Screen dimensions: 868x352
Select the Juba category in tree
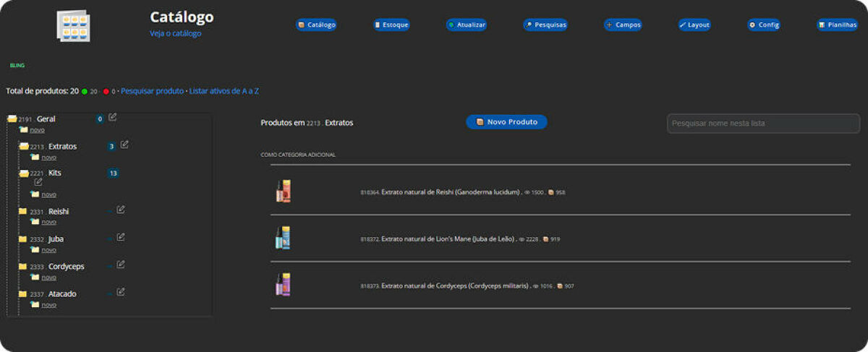click(x=56, y=239)
